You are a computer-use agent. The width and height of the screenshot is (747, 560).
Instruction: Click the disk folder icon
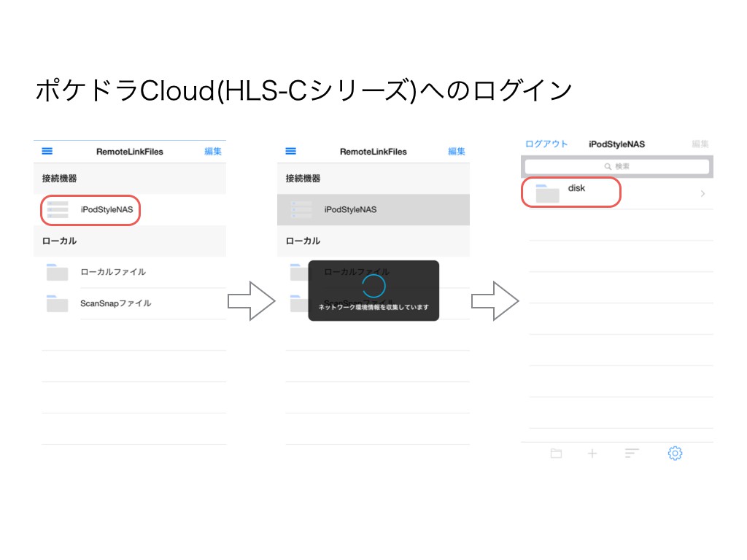coord(546,193)
